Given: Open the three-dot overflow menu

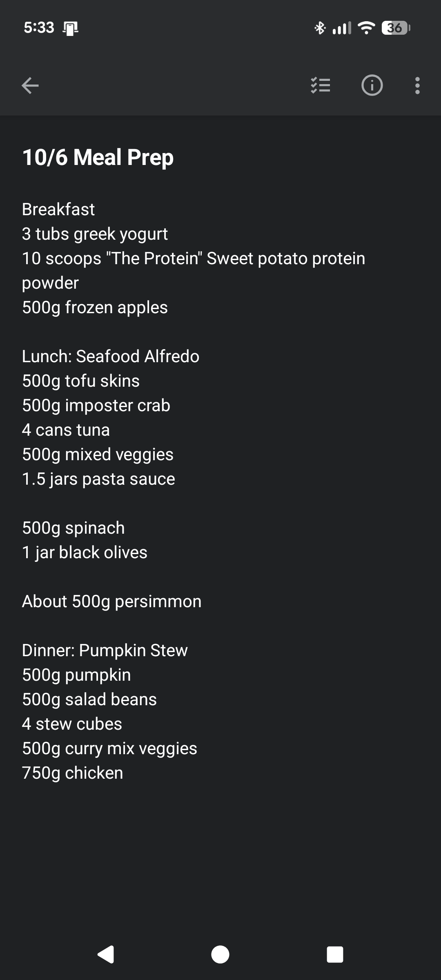Looking at the screenshot, I should (x=417, y=86).
